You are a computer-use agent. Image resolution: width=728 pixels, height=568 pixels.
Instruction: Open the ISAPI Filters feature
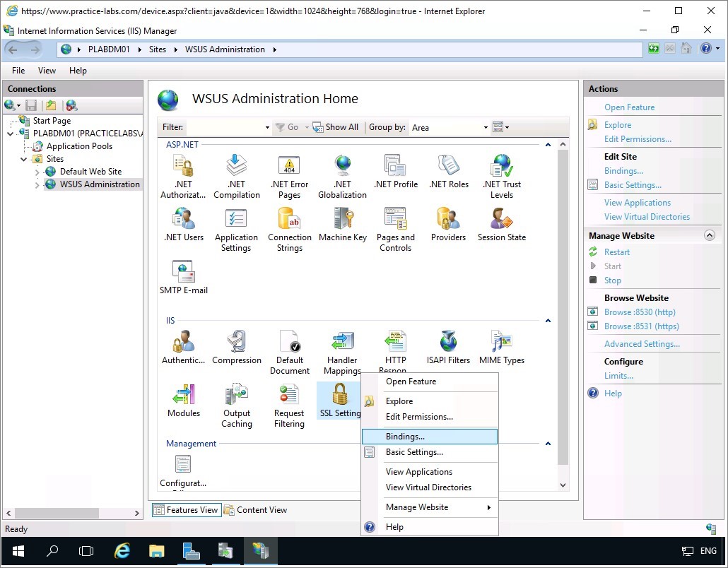coord(448,348)
